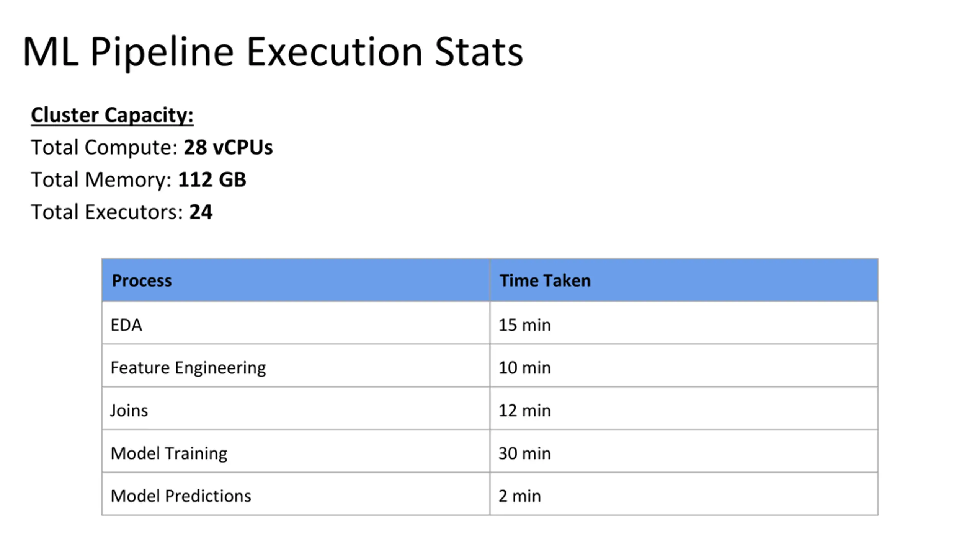
Task: Click the bold 112 GB value
Action: [212, 180]
